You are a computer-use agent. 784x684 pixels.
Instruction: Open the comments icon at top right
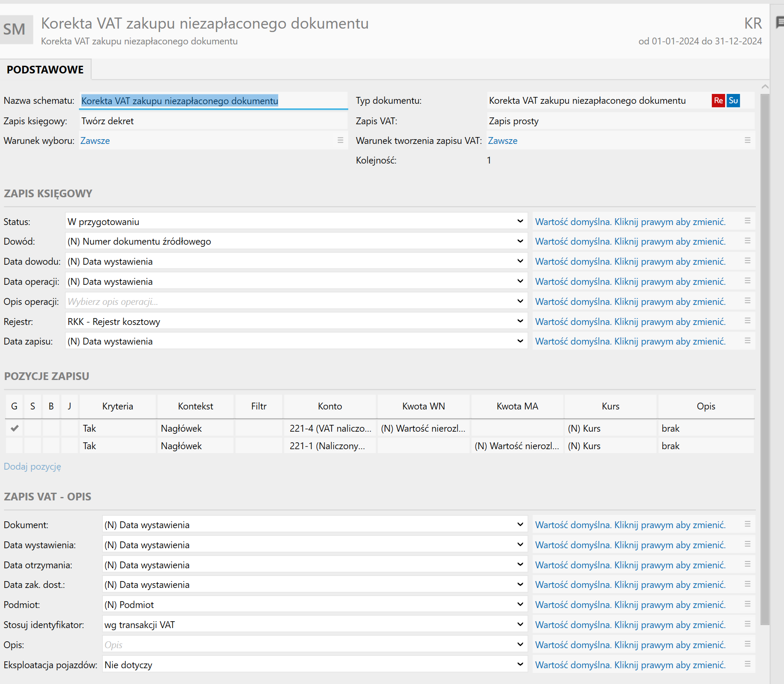pyautogui.click(x=779, y=22)
